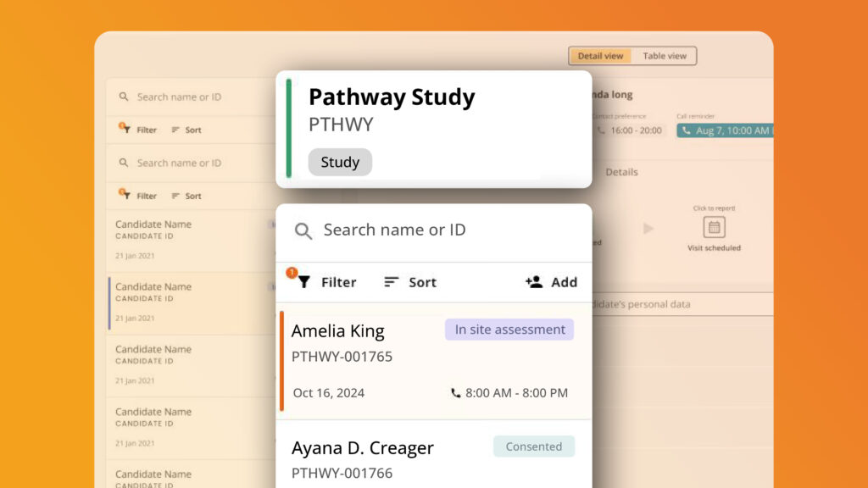Click the Visit scheduled label
This screenshot has height=488, width=868.
pyautogui.click(x=714, y=248)
